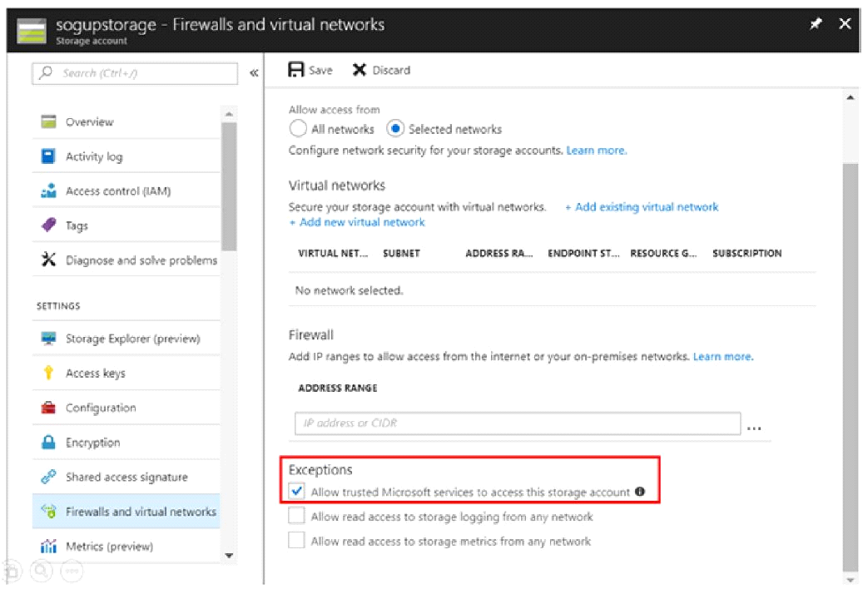Click the Encryption lock icon

(x=49, y=443)
